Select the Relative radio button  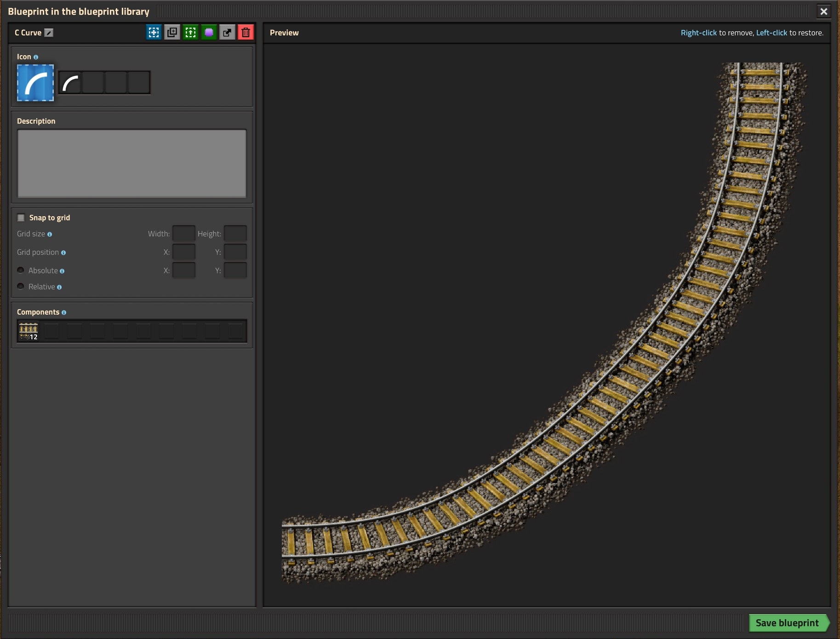click(x=21, y=287)
